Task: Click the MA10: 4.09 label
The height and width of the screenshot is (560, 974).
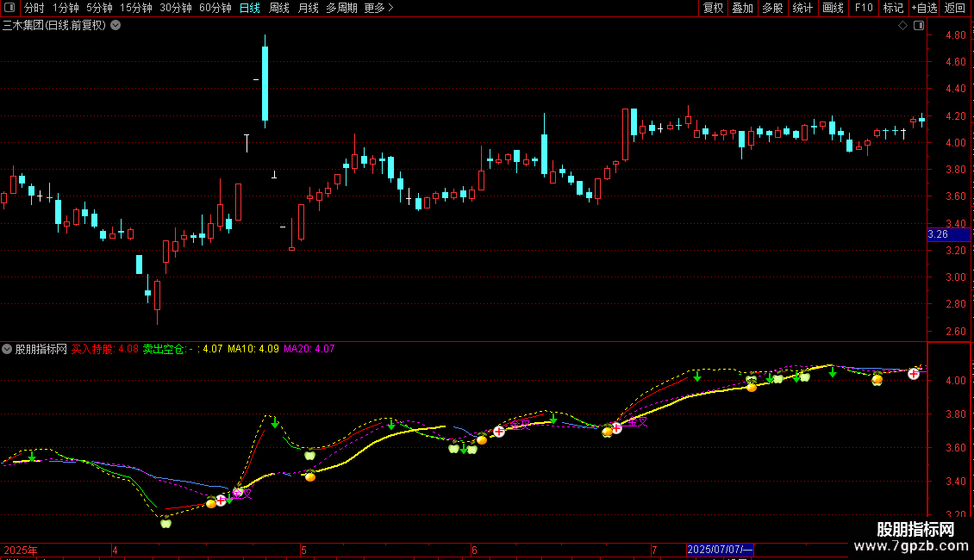Action: [x=253, y=349]
